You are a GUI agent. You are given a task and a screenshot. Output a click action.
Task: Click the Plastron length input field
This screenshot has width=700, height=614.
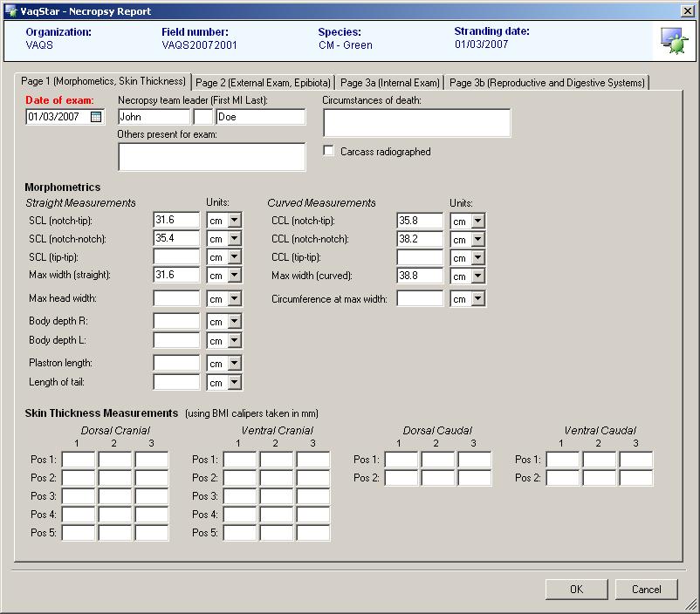click(x=176, y=363)
